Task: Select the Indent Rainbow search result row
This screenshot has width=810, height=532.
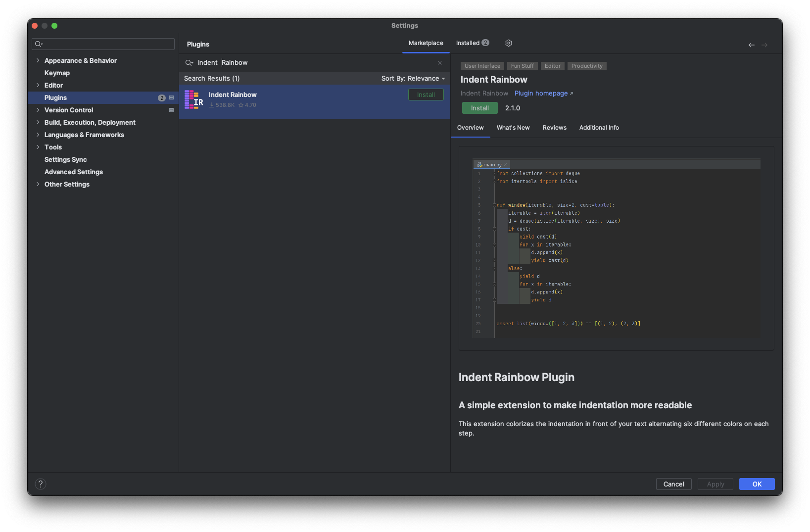Action: pyautogui.click(x=315, y=101)
